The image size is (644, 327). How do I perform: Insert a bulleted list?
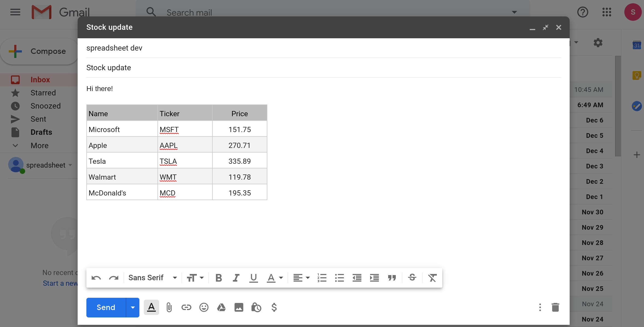pos(339,278)
